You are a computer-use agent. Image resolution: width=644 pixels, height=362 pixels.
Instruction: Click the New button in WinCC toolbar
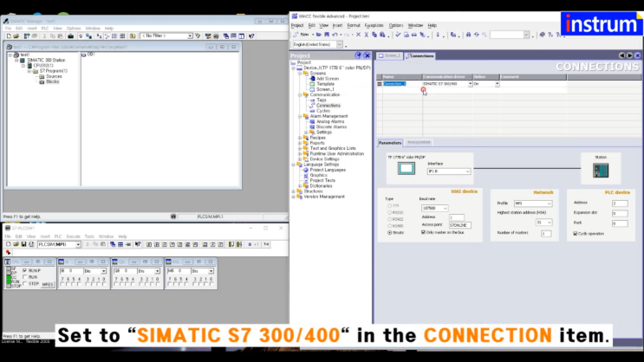[302, 35]
